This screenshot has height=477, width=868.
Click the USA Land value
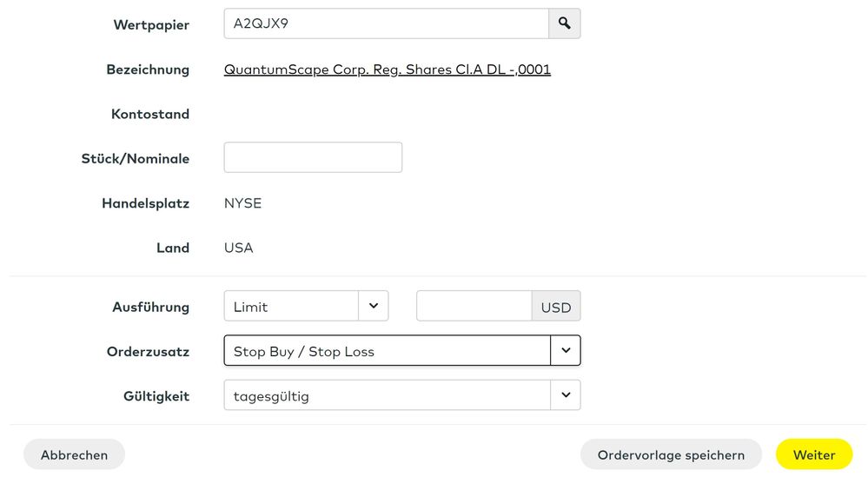(x=238, y=248)
